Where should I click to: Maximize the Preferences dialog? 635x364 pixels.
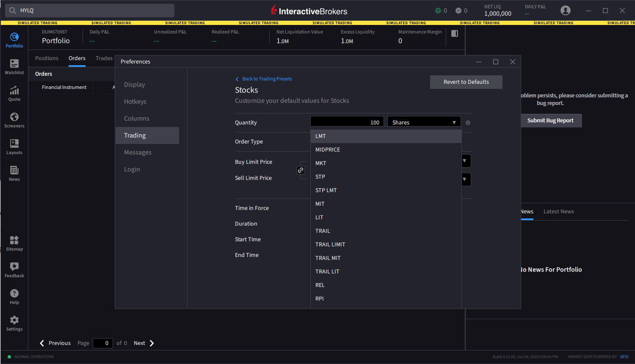[x=496, y=62]
